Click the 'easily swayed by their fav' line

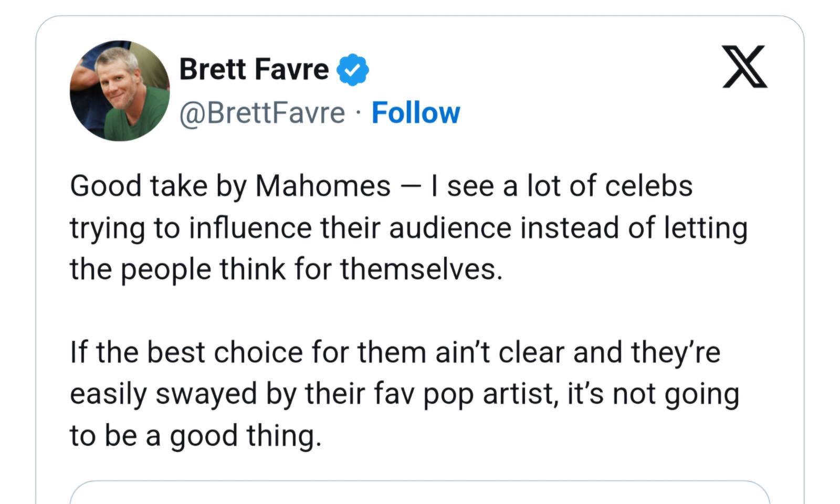(404, 394)
